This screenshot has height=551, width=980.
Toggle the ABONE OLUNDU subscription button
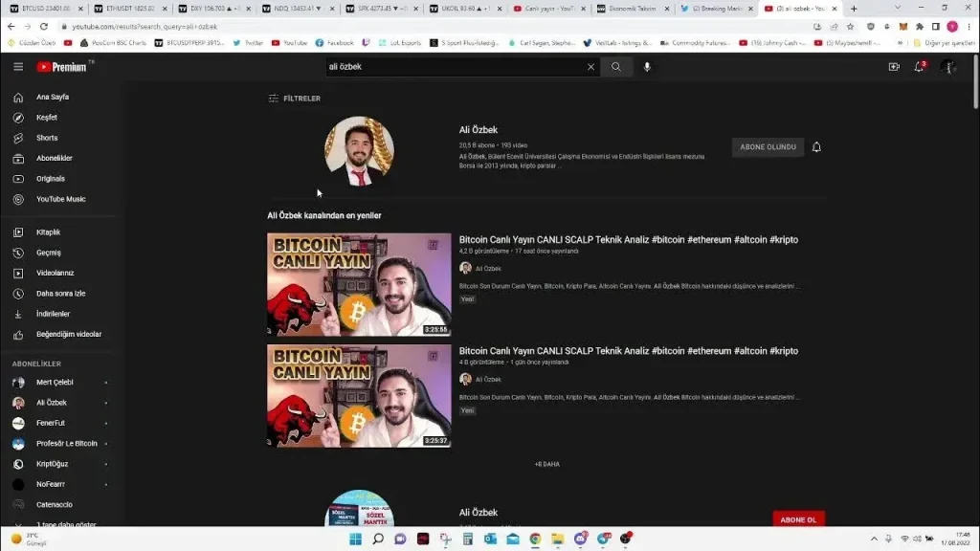768,147
